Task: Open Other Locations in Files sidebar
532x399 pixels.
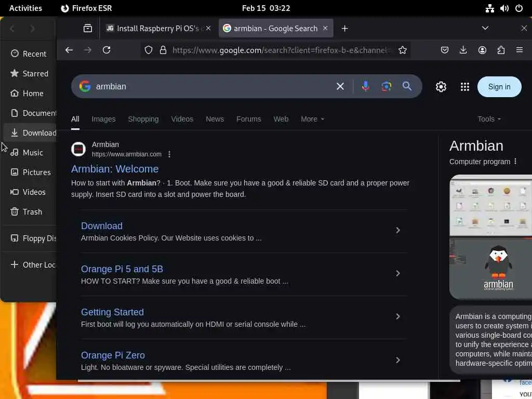Action: point(29,264)
